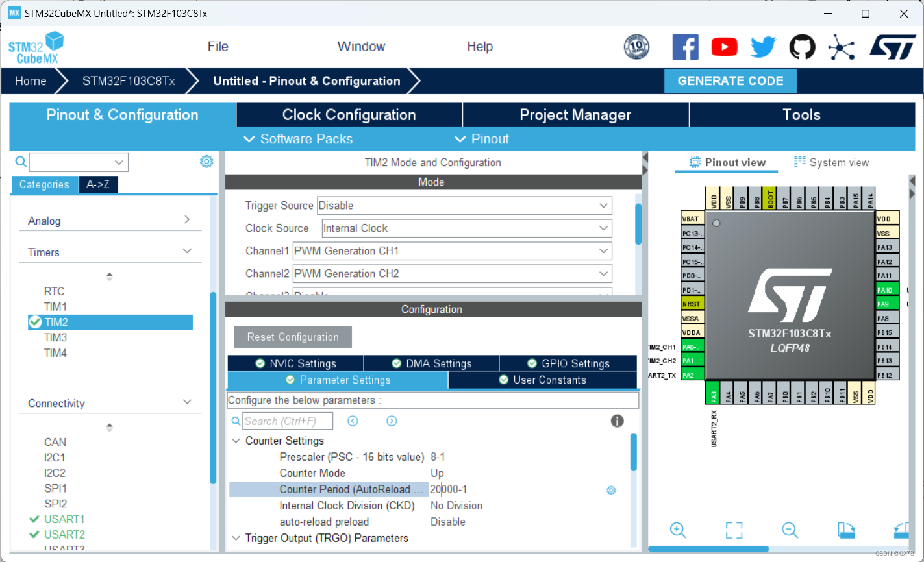
Task: Open the category settings gear icon
Action: click(x=206, y=162)
